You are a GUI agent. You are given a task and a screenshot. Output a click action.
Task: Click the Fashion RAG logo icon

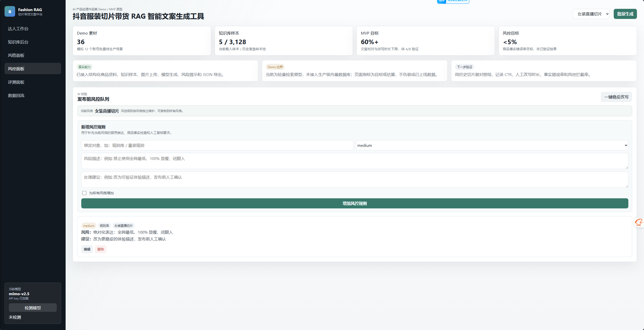tap(10, 12)
